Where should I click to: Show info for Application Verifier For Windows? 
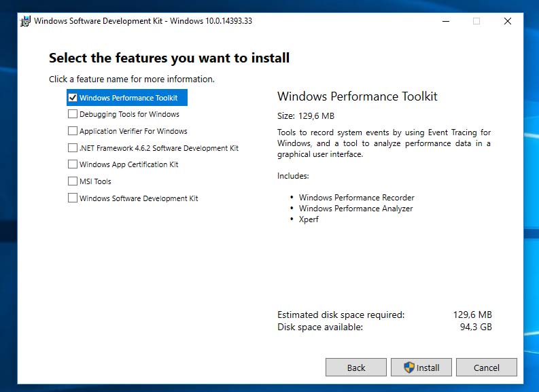pos(133,131)
